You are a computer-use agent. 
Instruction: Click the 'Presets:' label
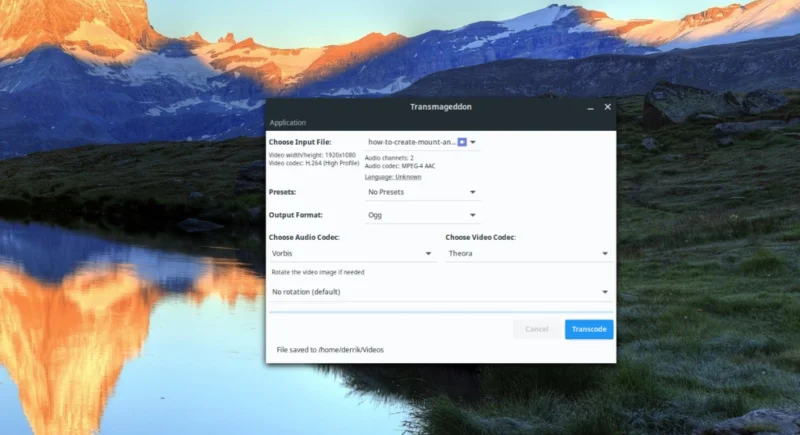click(x=282, y=192)
